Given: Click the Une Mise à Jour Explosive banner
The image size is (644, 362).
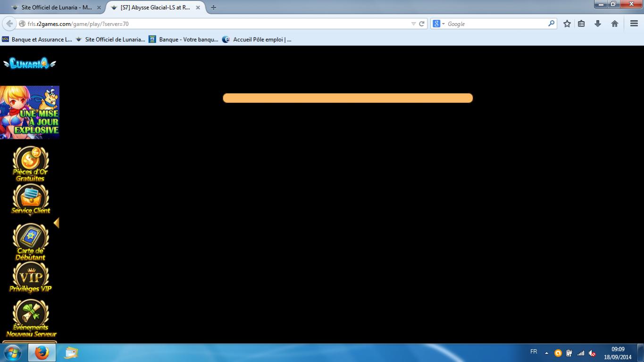Looking at the screenshot, I should pyautogui.click(x=30, y=112).
